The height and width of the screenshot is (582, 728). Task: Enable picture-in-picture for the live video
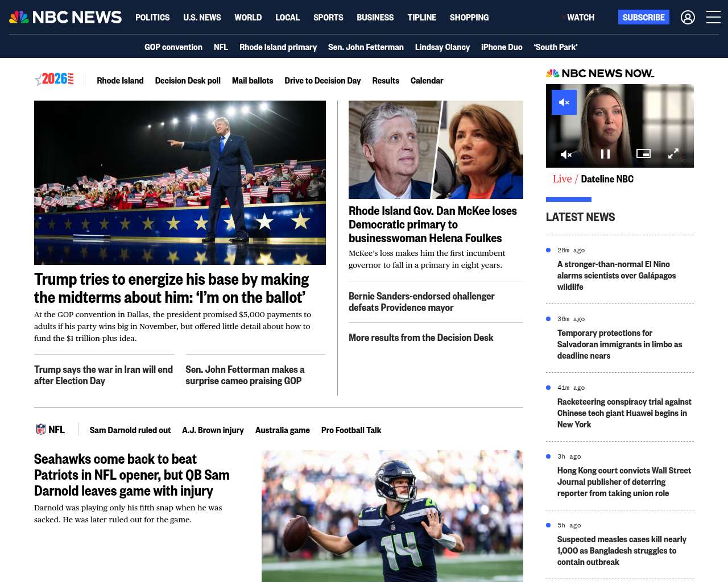point(643,153)
